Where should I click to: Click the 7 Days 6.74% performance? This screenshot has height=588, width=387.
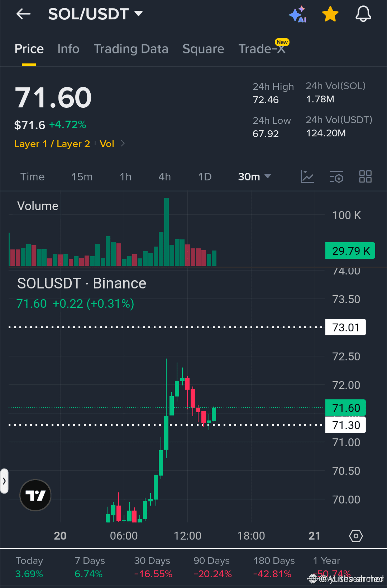[x=89, y=567]
